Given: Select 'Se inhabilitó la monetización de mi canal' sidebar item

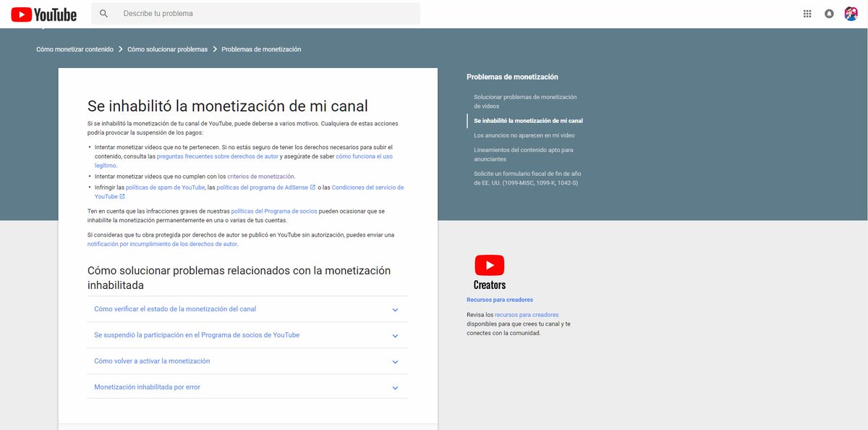Looking at the screenshot, I should 528,121.
